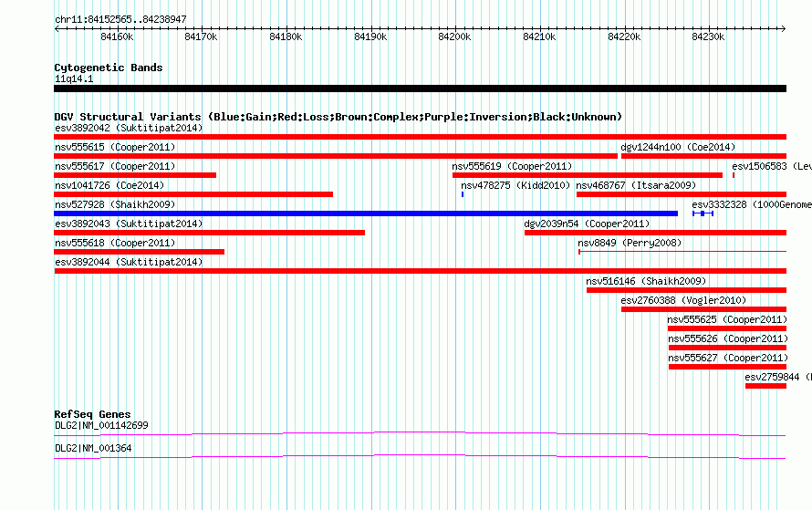Select the red bar of esv2759844
Image resolution: width=812 pixels, height=510 pixels.
pyautogui.click(x=765, y=386)
